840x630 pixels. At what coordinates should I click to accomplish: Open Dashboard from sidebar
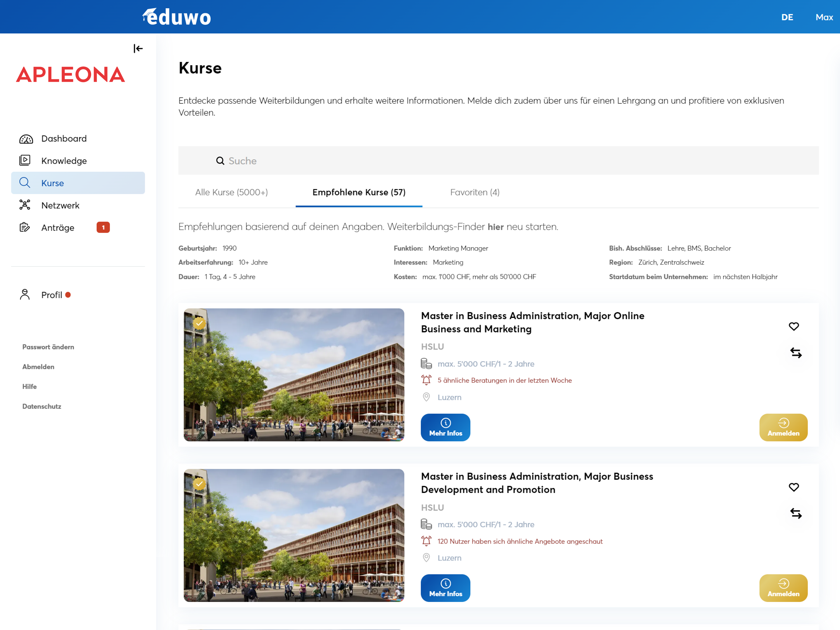(63, 138)
